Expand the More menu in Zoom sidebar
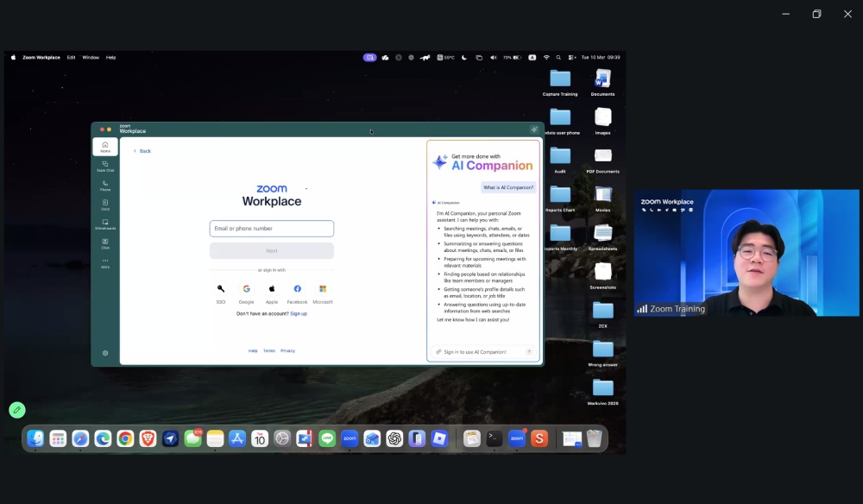 105,262
